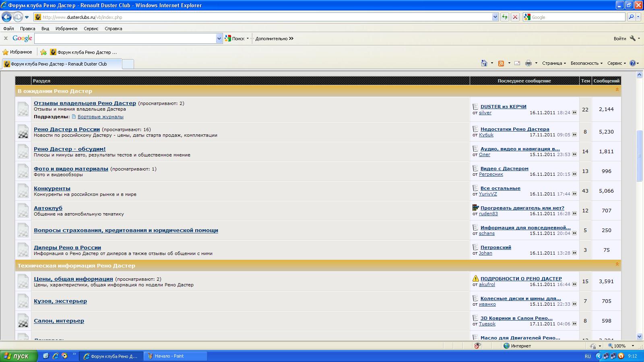Open the Недостатки Рено Дастера thread

pyautogui.click(x=515, y=129)
